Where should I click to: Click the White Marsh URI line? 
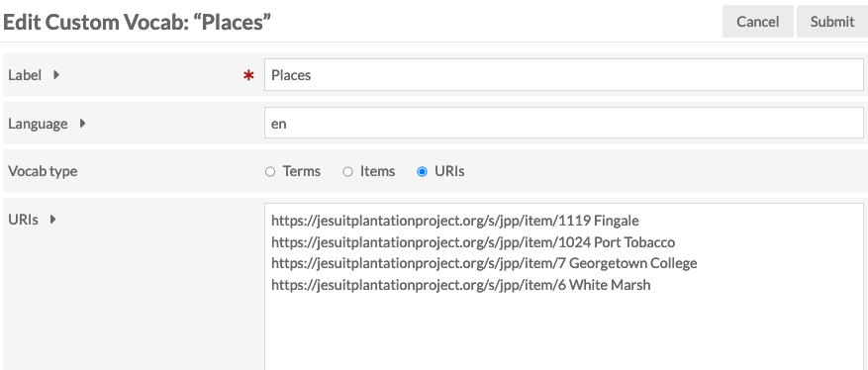pyautogui.click(x=460, y=285)
